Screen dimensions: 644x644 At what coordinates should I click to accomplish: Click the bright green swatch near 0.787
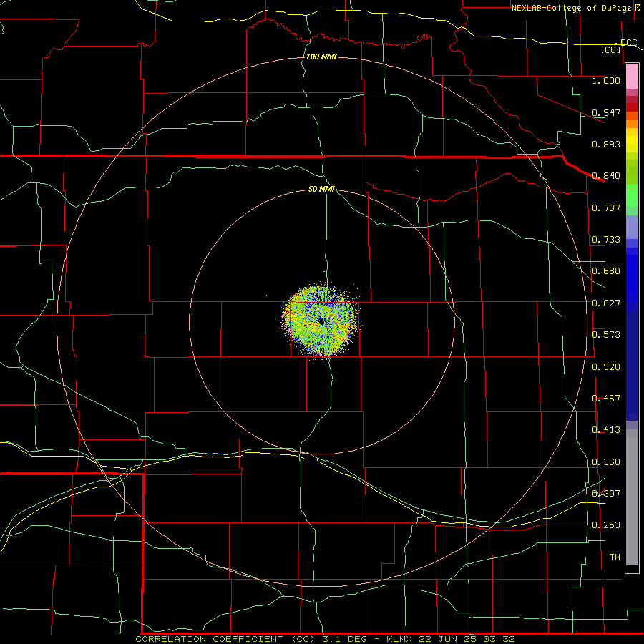click(632, 195)
